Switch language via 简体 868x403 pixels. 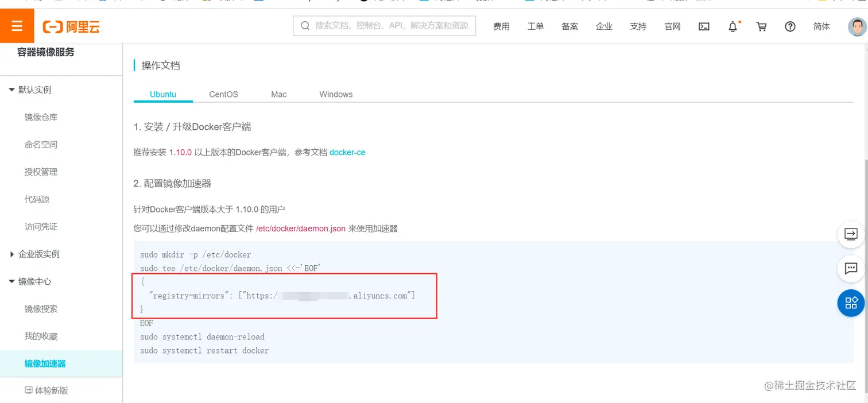point(821,26)
